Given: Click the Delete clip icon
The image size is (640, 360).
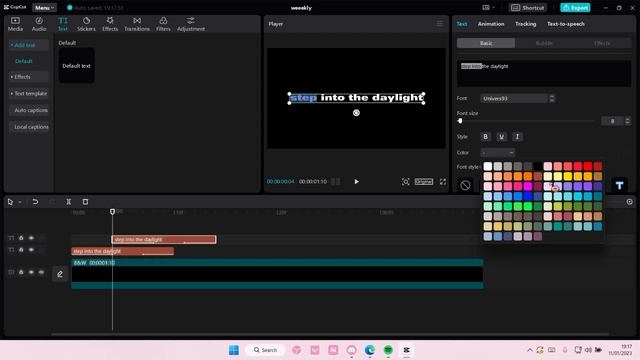Looking at the screenshot, I should (85, 202).
